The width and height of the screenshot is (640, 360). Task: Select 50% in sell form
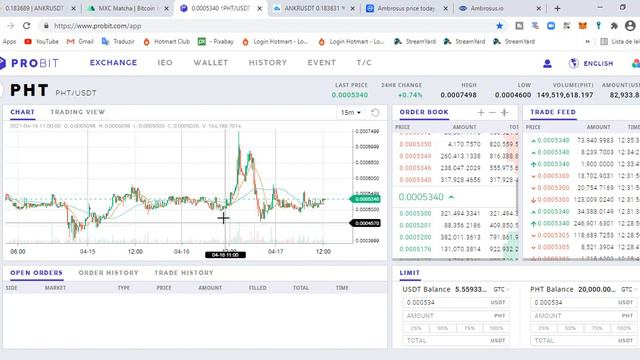[570, 328]
